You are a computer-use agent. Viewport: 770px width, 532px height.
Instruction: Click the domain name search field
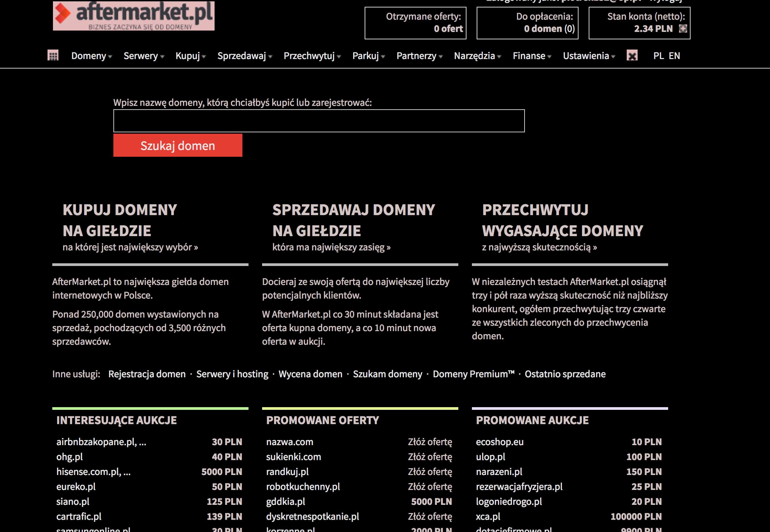[x=319, y=121]
